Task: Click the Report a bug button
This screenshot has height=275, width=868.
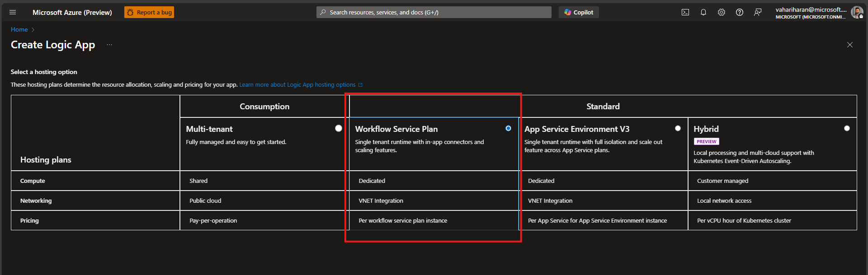Action: (x=149, y=13)
